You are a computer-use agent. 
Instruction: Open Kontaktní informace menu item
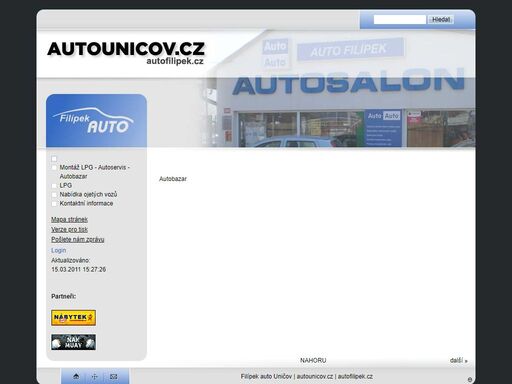86,203
